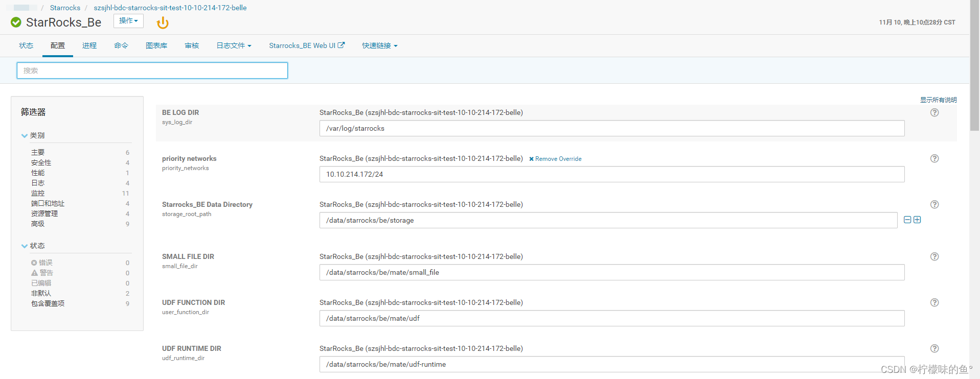Edit the sys_log_dir value field
Image resolution: width=980 pixels, height=379 pixels.
click(612, 128)
